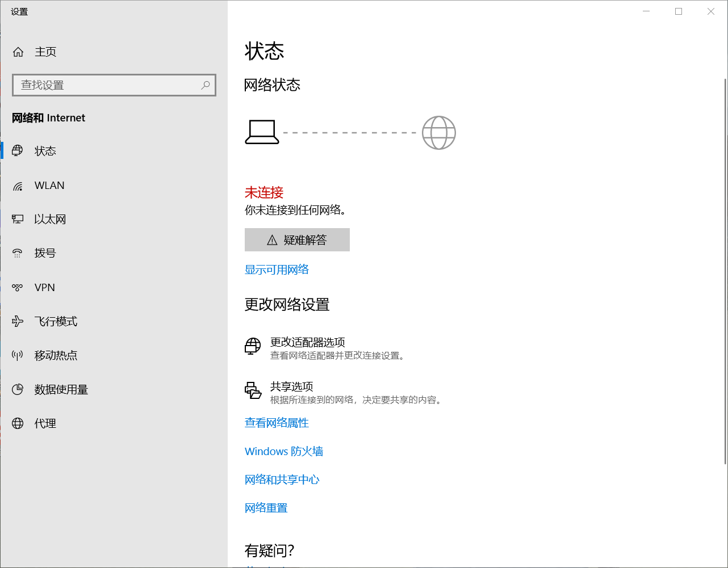Click the 更改网络设置 heading
Screen dimensions: 728x568
click(x=287, y=305)
